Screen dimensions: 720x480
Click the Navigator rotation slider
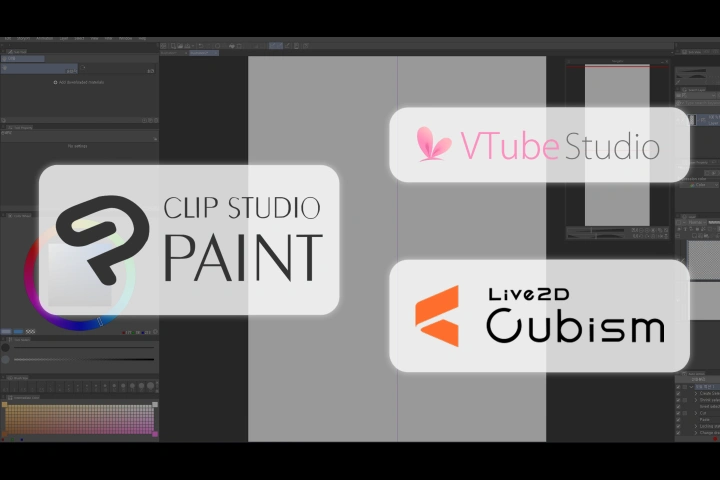pos(597,236)
